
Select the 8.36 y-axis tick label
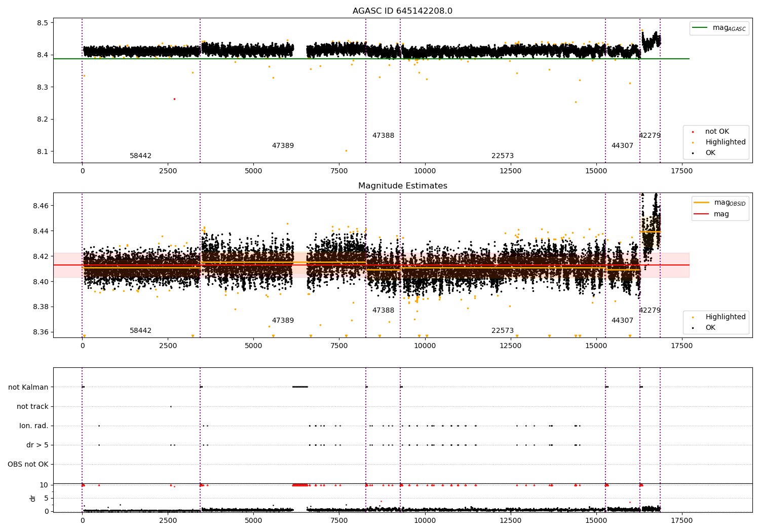tap(40, 332)
